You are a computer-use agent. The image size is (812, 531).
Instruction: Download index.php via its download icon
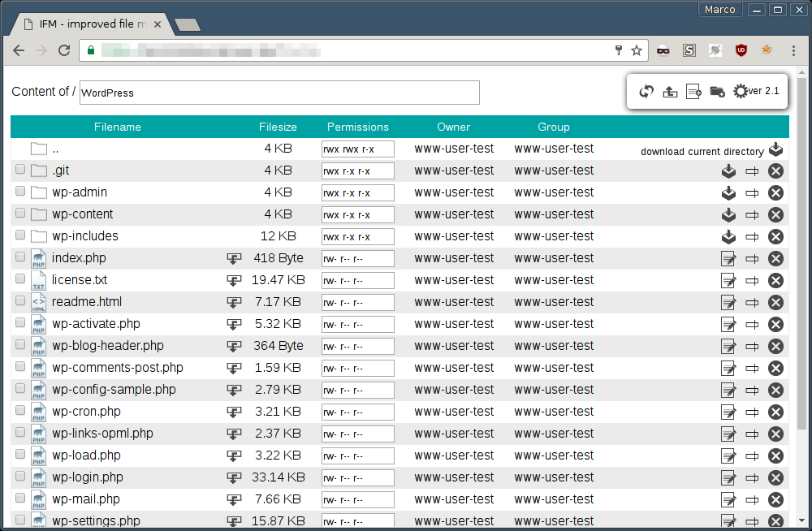(x=234, y=259)
